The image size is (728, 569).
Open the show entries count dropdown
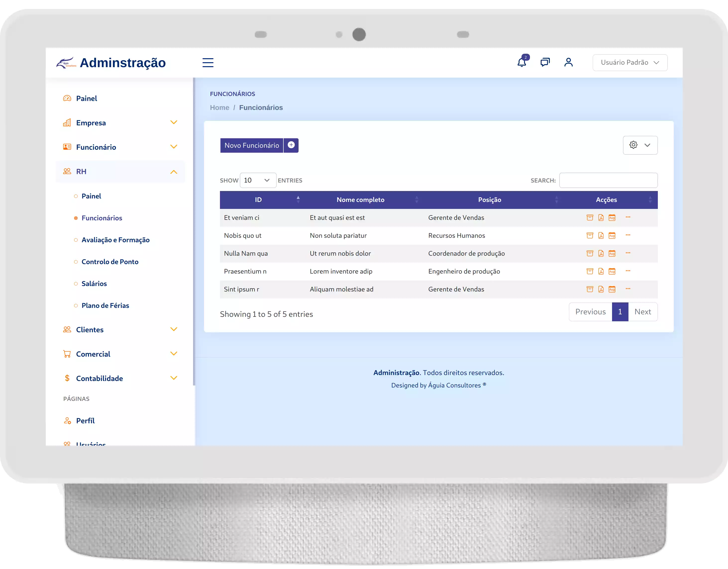click(258, 180)
